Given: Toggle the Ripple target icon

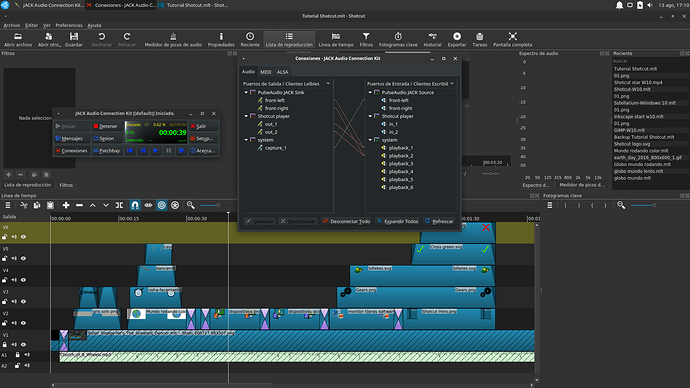Looking at the screenshot, I should pos(161,205).
